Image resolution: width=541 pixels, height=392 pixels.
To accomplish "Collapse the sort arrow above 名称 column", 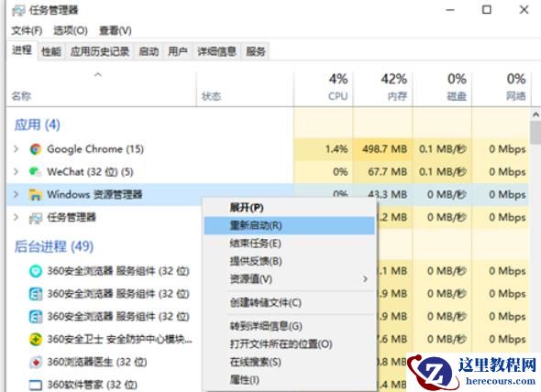I will tap(98, 74).
